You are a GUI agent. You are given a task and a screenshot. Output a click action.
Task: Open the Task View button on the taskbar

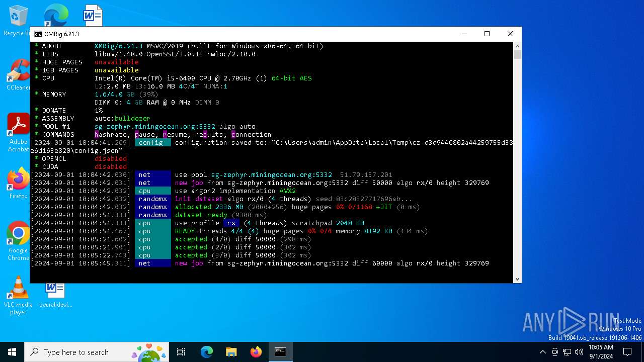(x=182, y=352)
